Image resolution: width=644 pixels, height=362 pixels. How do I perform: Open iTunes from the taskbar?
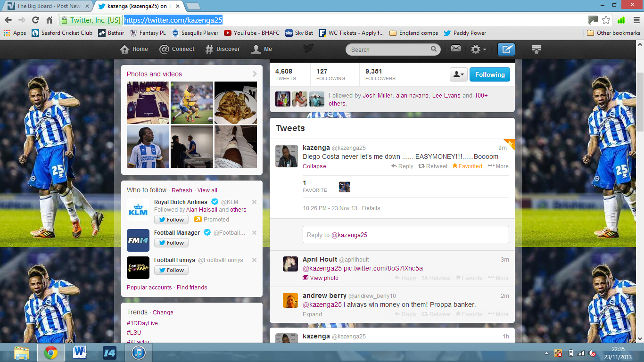click(138, 353)
